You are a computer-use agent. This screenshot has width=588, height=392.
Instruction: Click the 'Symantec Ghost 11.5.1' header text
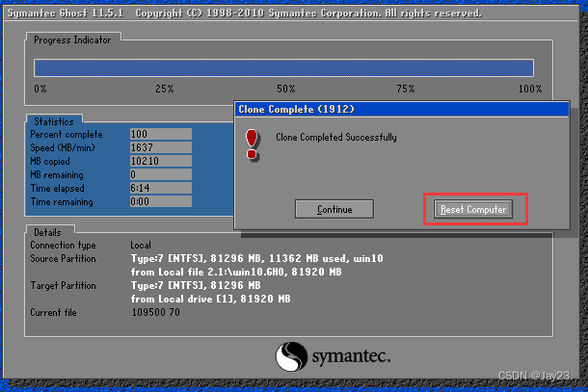tap(66, 13)
